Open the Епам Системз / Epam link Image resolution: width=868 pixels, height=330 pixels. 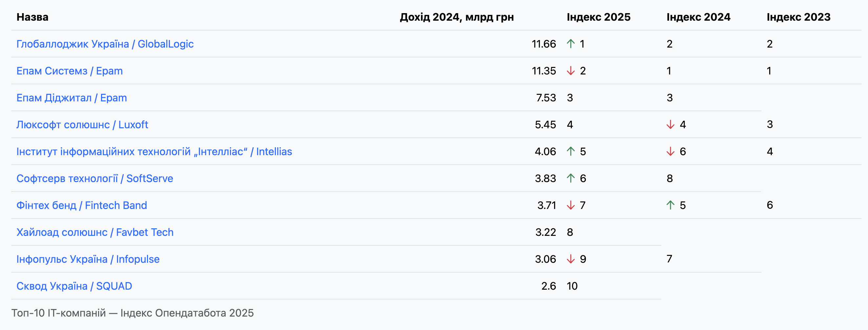tap(70, 71)
